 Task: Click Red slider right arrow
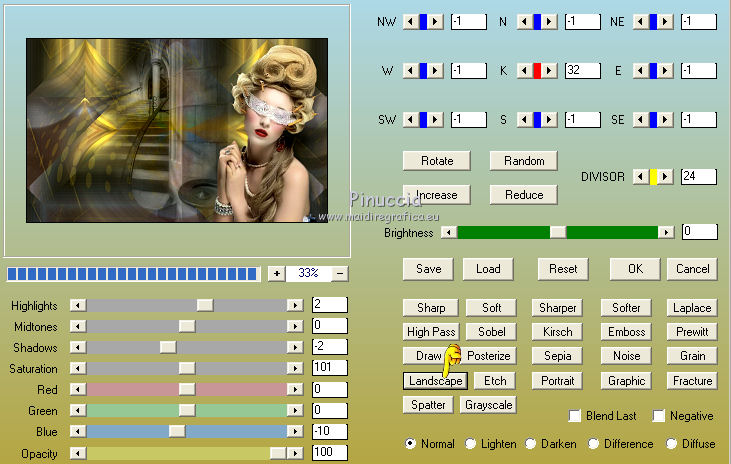click(x=295, y=389)
